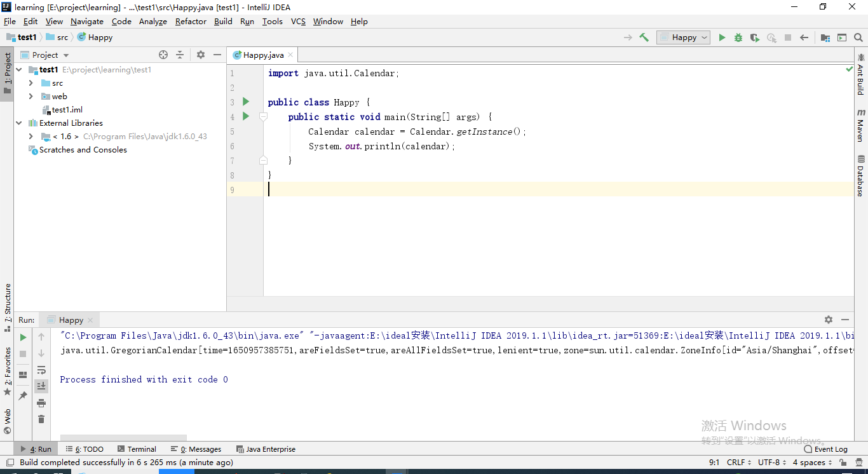868x474 pixels.
Task: Open Project Structure icon in toolbar
Action: (x=825, y=37)
